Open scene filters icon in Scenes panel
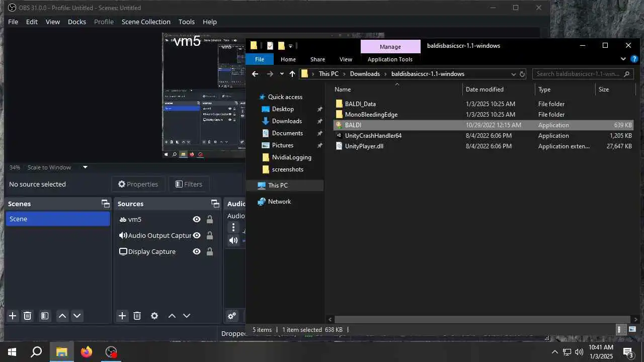Screen dimensions: 644x362 [45, 316]
